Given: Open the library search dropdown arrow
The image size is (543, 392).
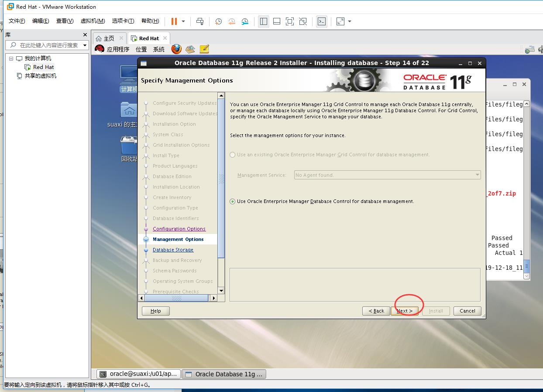Looking at the screenshot, I should (x=85, y=45).
